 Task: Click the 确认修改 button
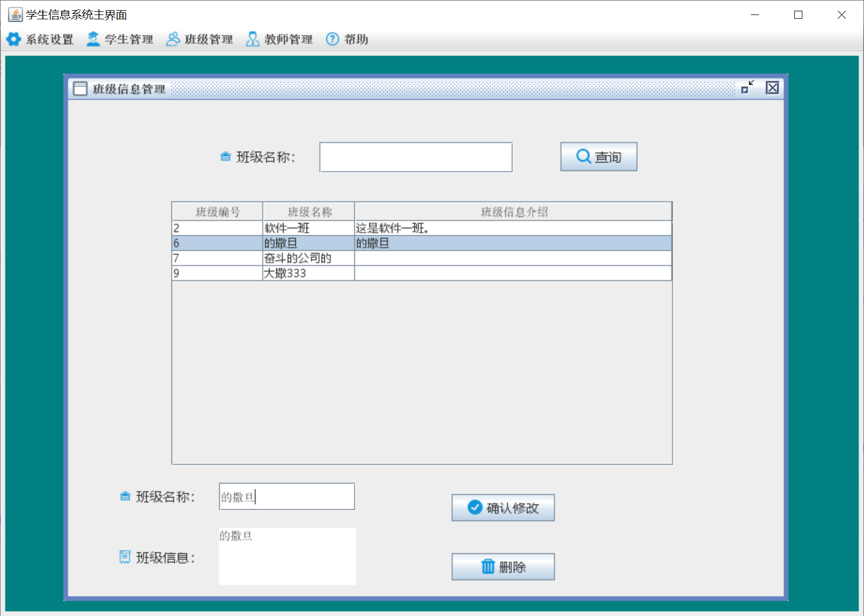[503, 508]
